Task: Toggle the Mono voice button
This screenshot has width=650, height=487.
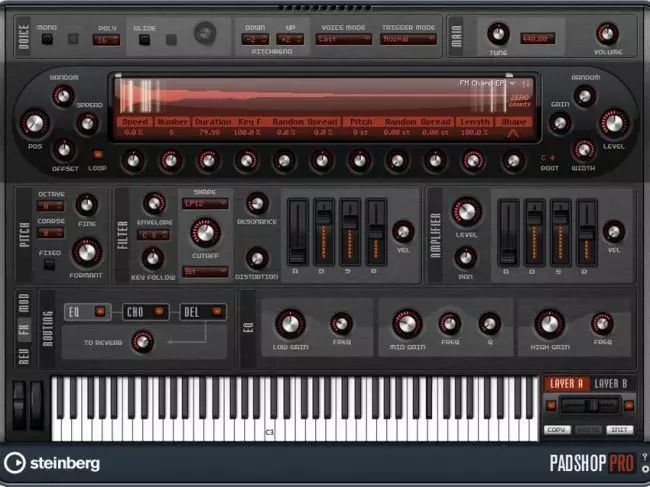Action: pyautogui.click(x=46, y=40)
